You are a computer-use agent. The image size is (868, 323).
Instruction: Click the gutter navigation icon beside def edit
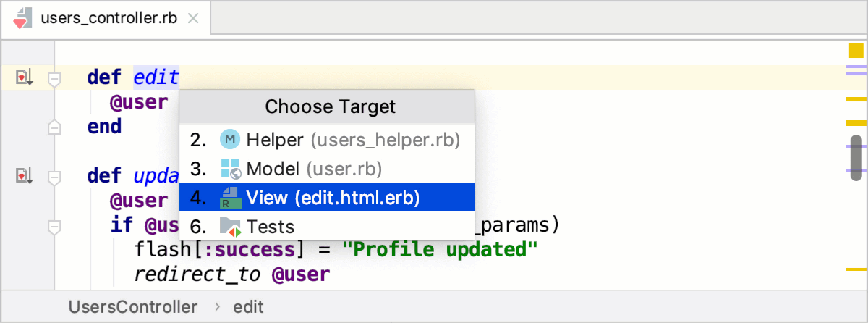(24, 77)
